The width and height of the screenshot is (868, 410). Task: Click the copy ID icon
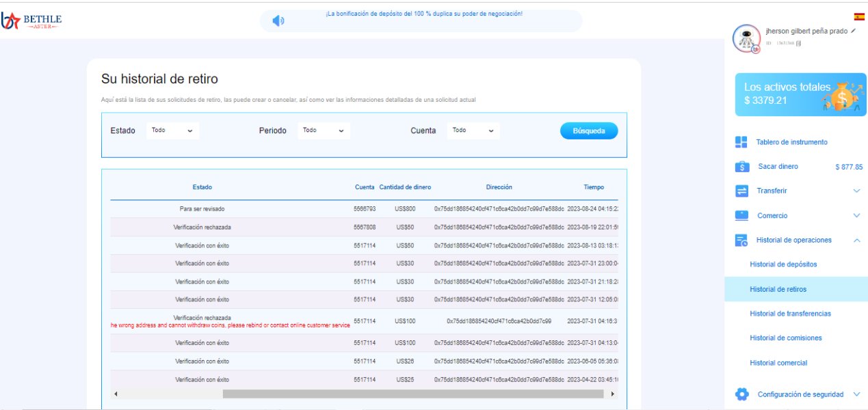tap(798, 43)
